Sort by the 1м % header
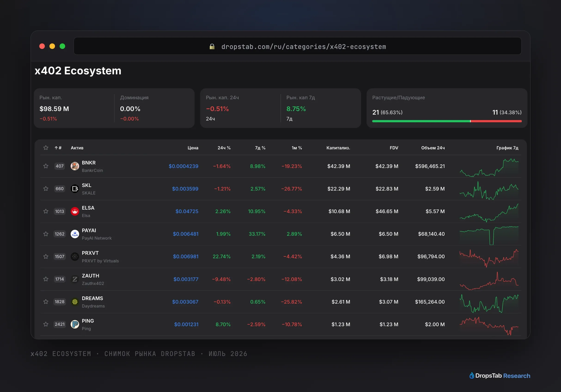561x392 pixels. 297,148
